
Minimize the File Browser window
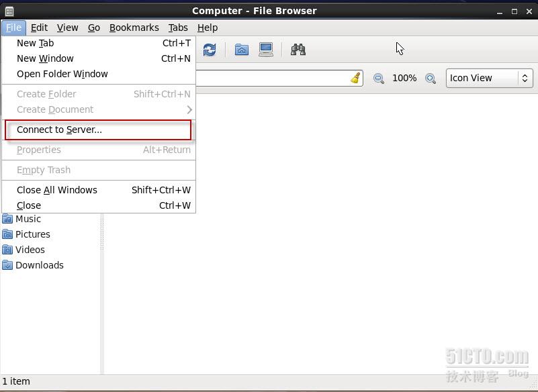(500, 11)
